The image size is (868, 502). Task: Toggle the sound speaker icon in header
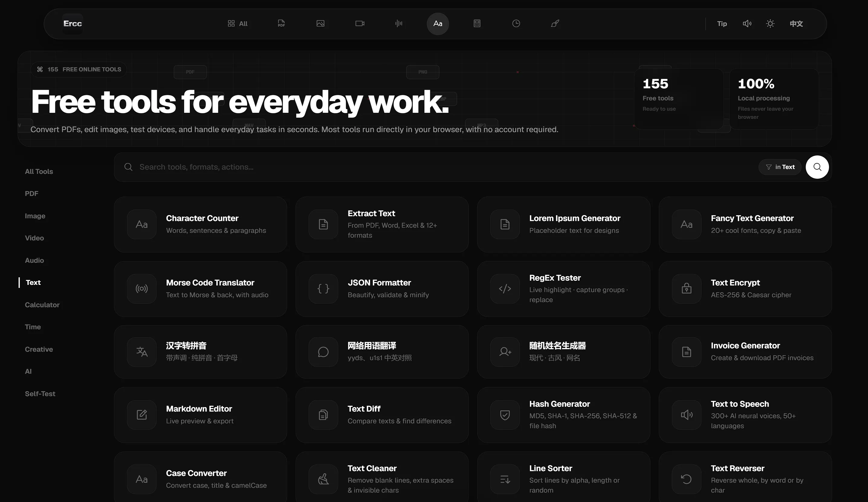click(x=747, y=23)
